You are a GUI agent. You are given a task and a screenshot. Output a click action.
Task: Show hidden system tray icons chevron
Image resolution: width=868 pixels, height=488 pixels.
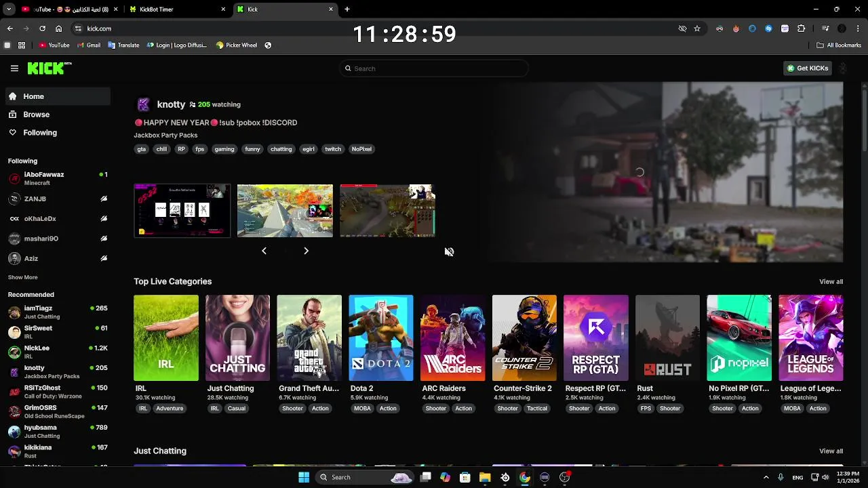[x=766, y=477]
